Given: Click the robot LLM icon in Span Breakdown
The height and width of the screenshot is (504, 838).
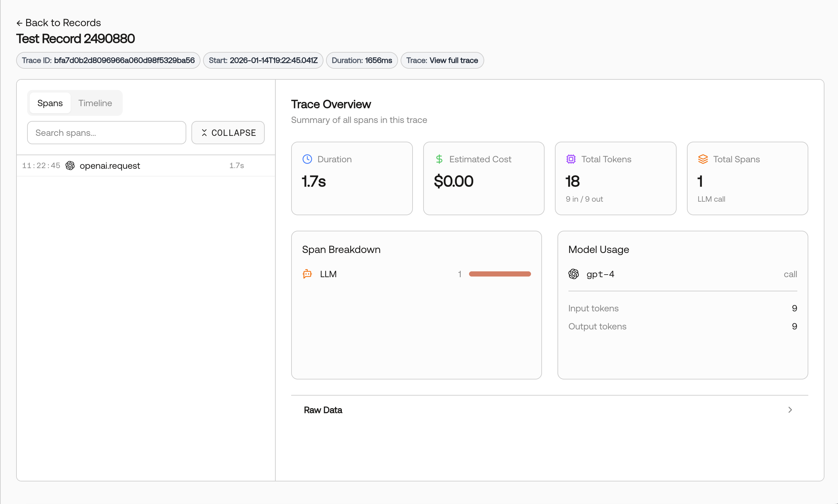Looking at the screenshot, I should 307,274.
